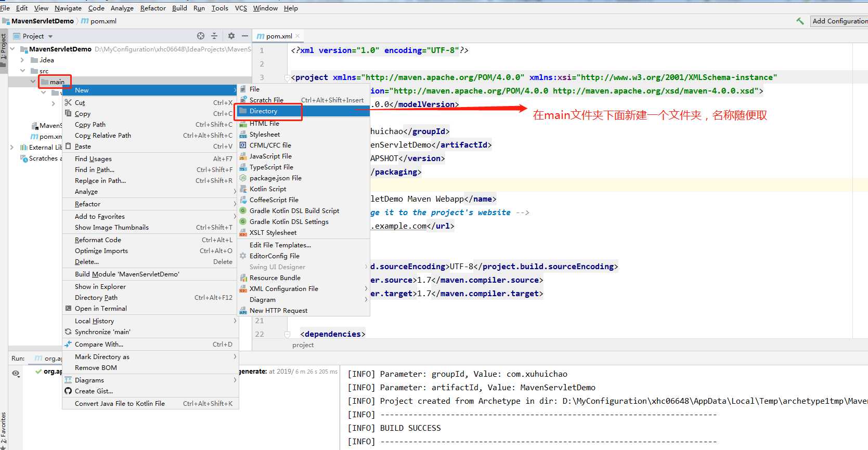Expand External Libraries node
The width and height of the screenshot is (868, 450).
12,147
